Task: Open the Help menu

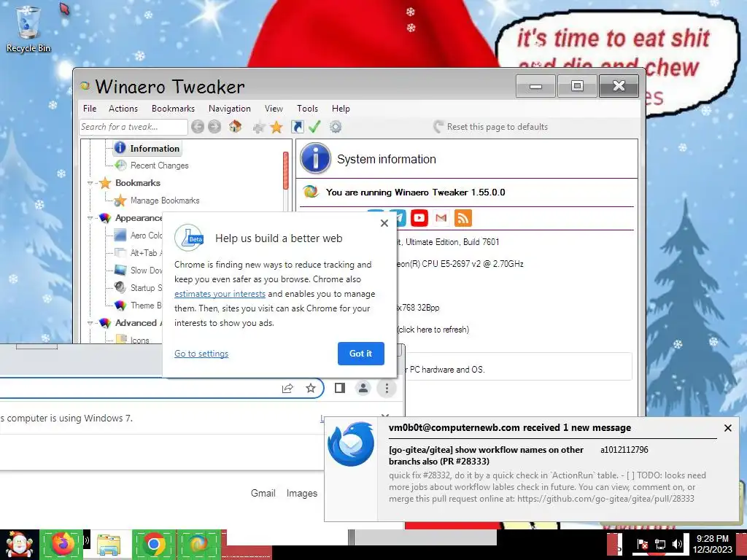Action: (x=341, y=109)
